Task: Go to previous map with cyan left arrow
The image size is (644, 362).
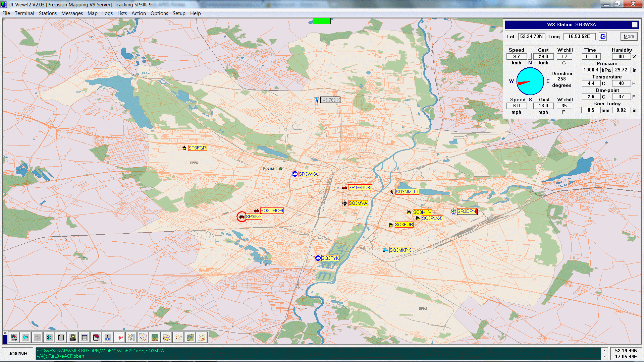Action: (25, 338)
